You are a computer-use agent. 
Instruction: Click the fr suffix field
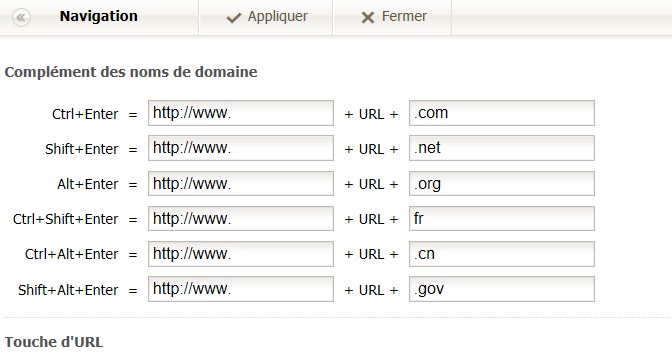(x=502, y=219)
